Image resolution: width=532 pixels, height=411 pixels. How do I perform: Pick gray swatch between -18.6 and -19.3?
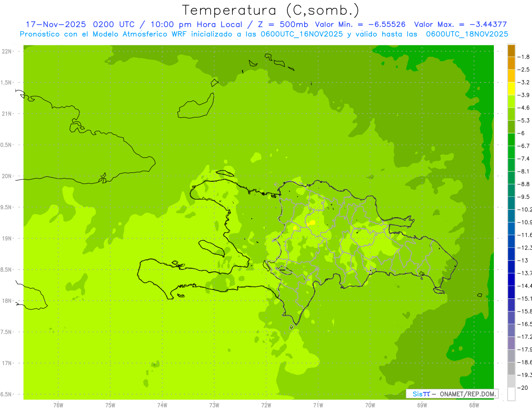click(x=511, y=368)
